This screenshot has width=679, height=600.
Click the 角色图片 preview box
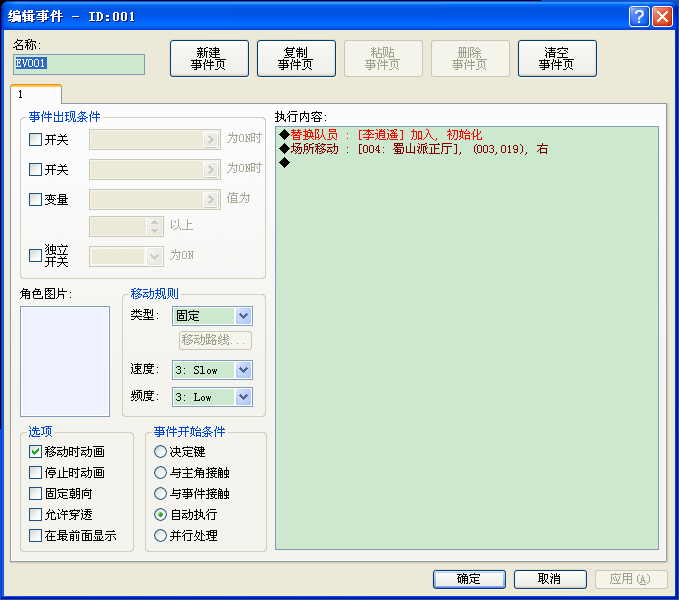65,361
